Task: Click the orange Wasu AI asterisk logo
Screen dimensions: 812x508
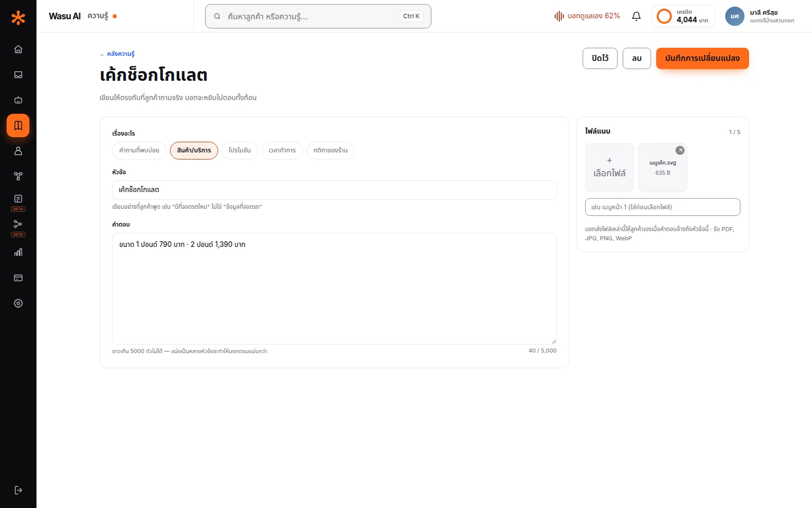Action: [x=18, y=18]
